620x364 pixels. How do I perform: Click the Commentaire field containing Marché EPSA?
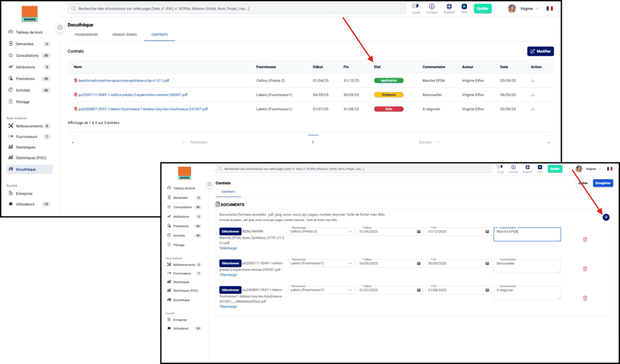pyautogui.click(x=527, y=234)
